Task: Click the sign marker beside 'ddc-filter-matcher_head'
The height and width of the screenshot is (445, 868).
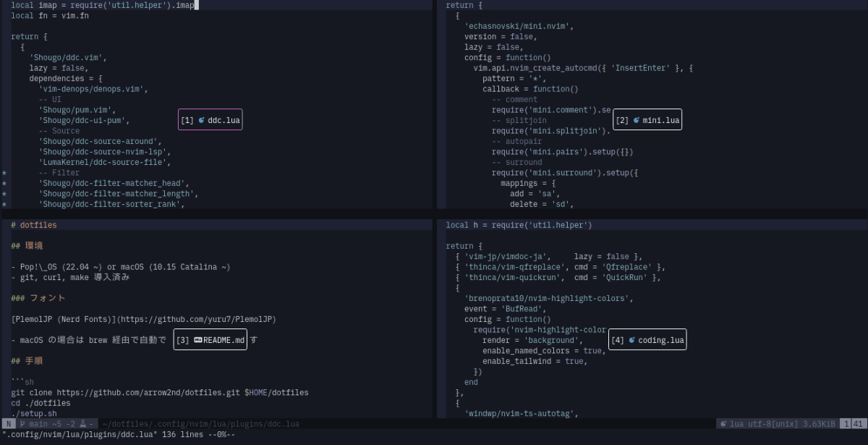Action: click(x=4, y=184)
